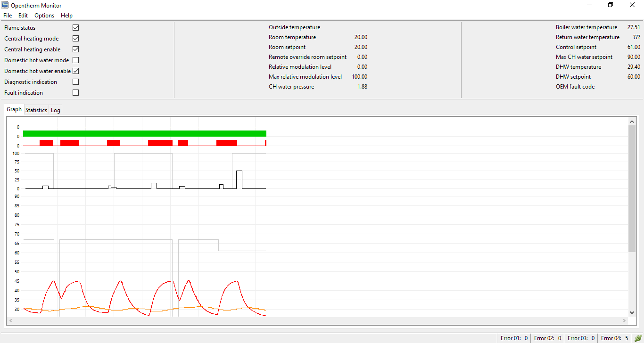Viewport: 644px width, 343px height.
Task: Click the CH water pressure label
Action: pyautogui.click(x=291, y=87)
